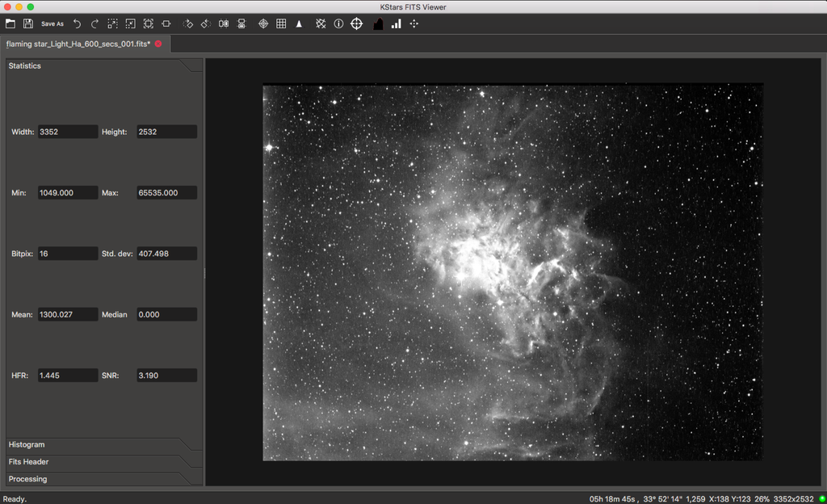Viewport: 827px width, 504px height.
Task: Expand the Fits Header panel section
Action: [104, 462]
